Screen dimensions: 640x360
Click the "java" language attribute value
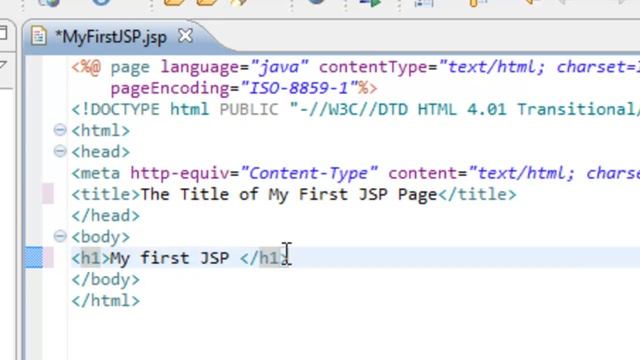click(280, 67)
